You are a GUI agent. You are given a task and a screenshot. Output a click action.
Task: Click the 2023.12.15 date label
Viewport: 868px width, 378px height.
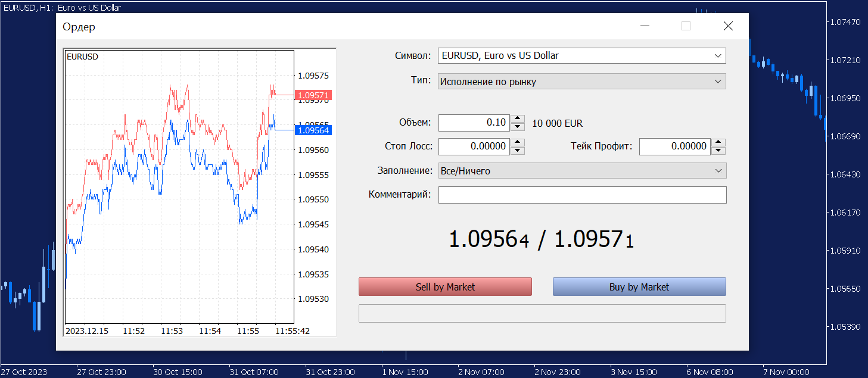87,331
